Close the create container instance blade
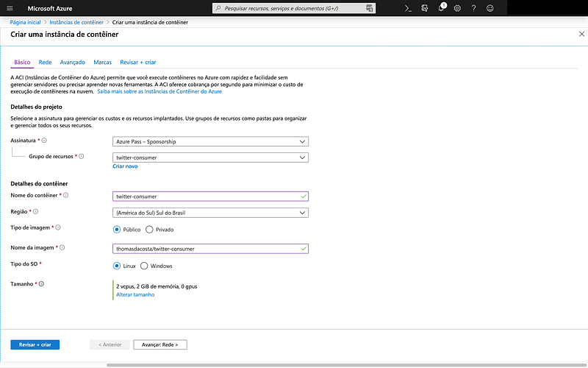588x368 pixels. 581,34
